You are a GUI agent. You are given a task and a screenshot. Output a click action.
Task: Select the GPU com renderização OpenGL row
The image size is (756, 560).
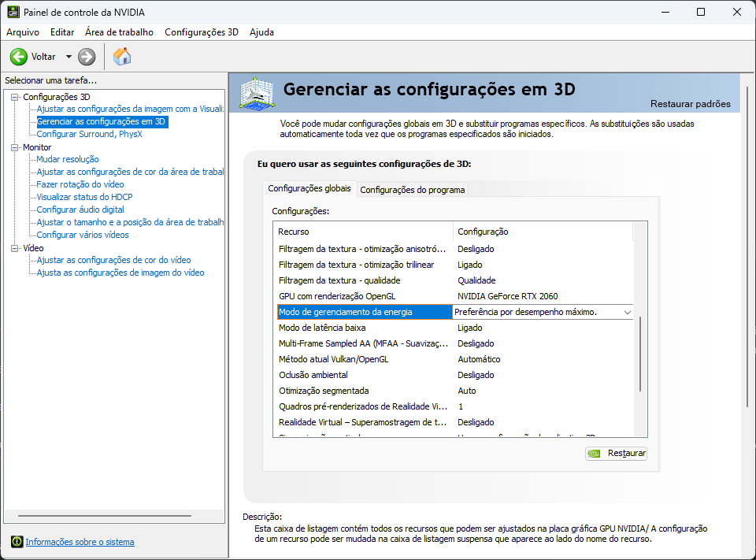455,296
